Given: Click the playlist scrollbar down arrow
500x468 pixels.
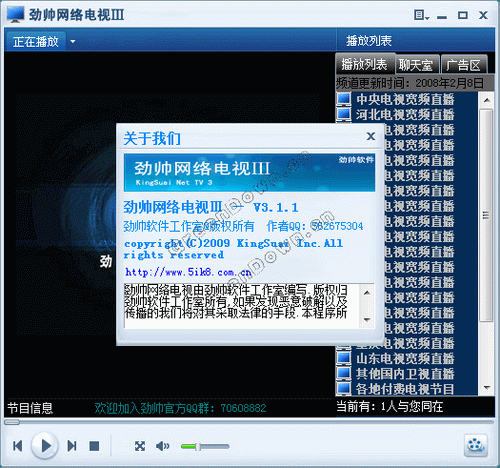Looking at the screenshot, I should coord(486,388).
